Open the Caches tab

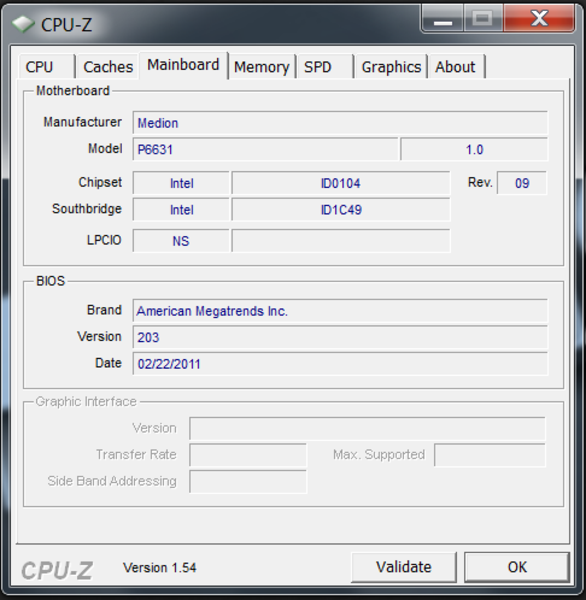(x=108, y=67)
